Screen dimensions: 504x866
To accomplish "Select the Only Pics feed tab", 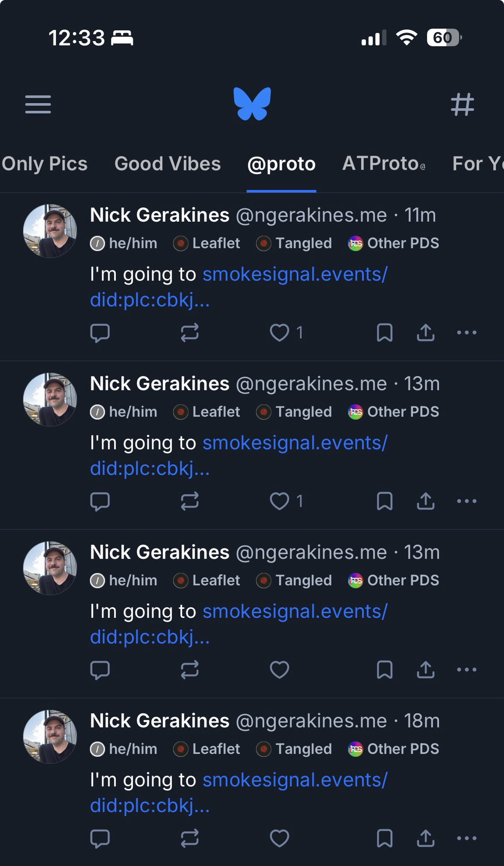I will 45,164.
